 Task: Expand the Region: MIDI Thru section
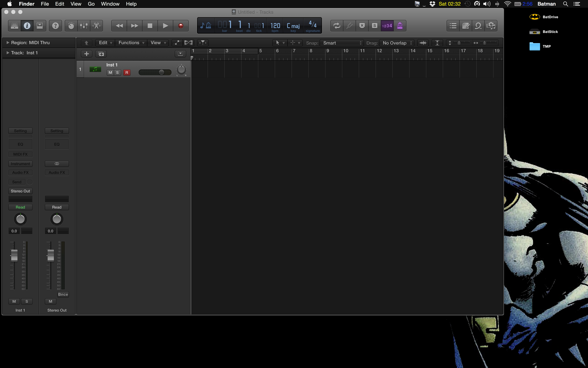pyautogui.click(x=8, y=43)
